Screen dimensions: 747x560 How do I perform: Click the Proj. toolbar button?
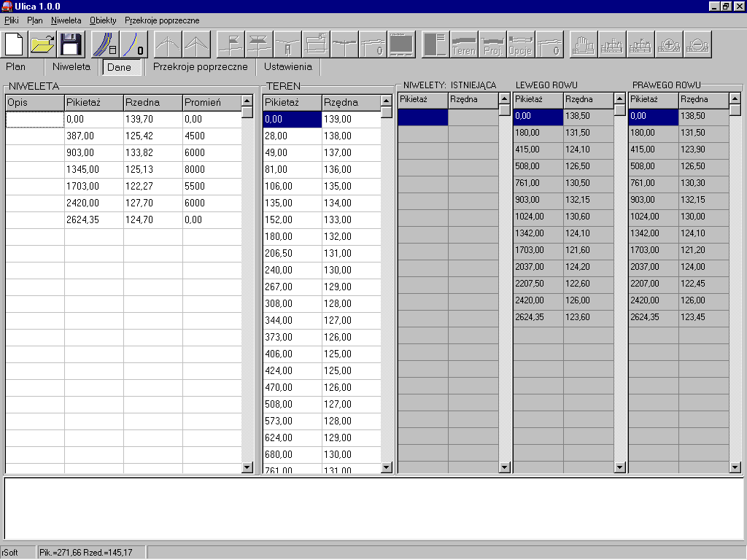coord(492,44)
